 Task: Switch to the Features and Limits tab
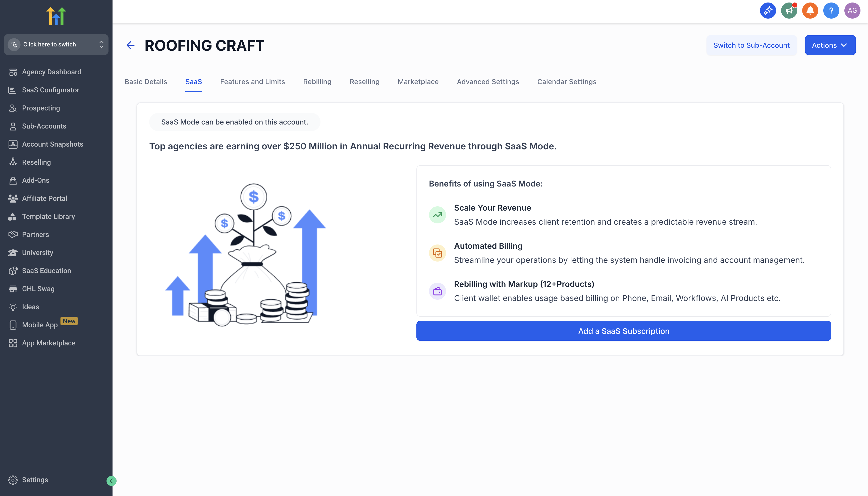coord(252,82)
